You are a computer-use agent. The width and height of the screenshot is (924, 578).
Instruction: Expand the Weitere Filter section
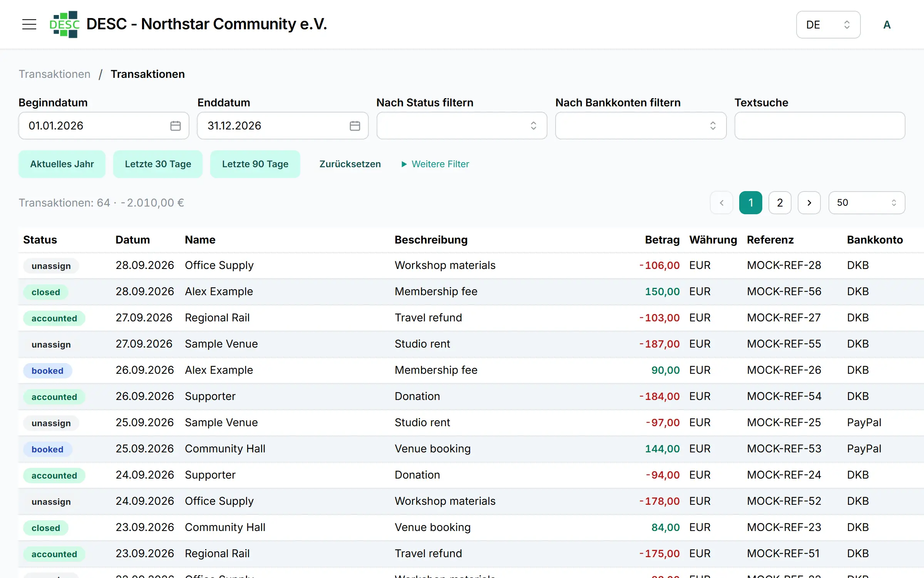point(435,164)
